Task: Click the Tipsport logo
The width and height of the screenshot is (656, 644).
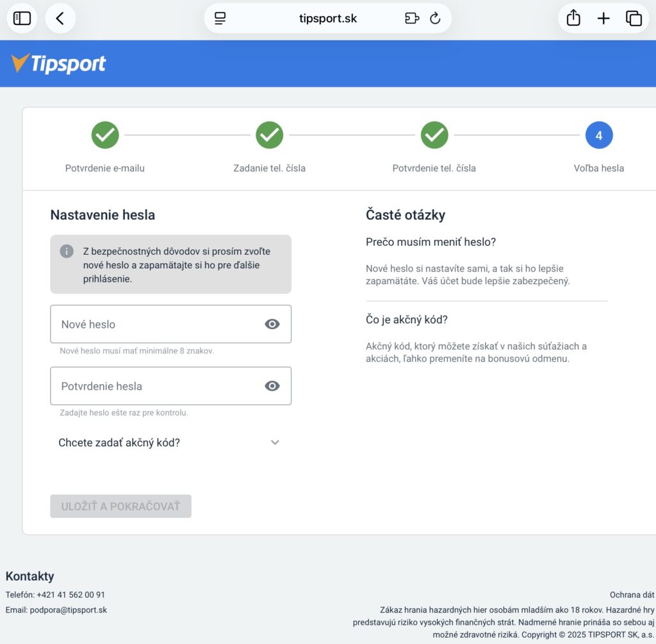Action: (x=58, y=63)
